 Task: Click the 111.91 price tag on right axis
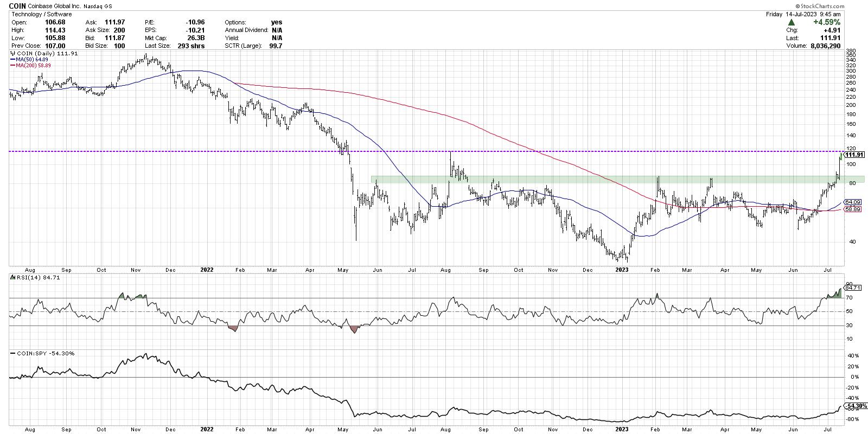(x=854, y=155)
